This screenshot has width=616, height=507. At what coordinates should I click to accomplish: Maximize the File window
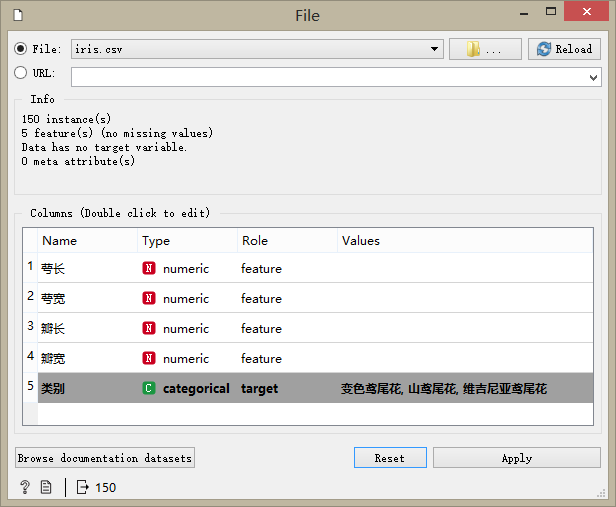551,11
